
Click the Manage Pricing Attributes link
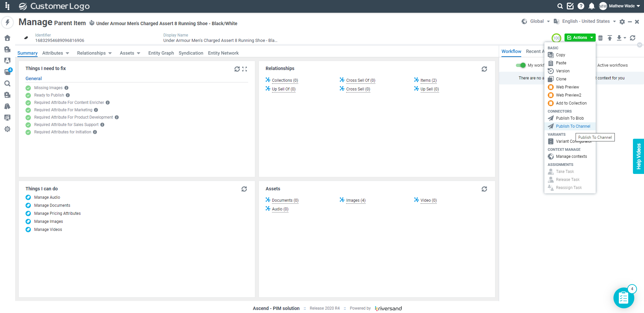pyautogui.click(x=57, y=213)
